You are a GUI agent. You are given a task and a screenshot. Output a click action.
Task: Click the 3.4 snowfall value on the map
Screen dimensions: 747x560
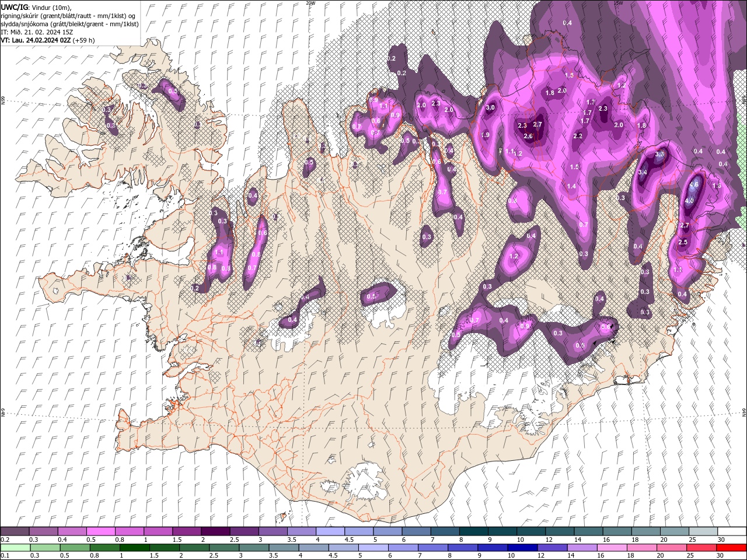[x=643, y=172]
